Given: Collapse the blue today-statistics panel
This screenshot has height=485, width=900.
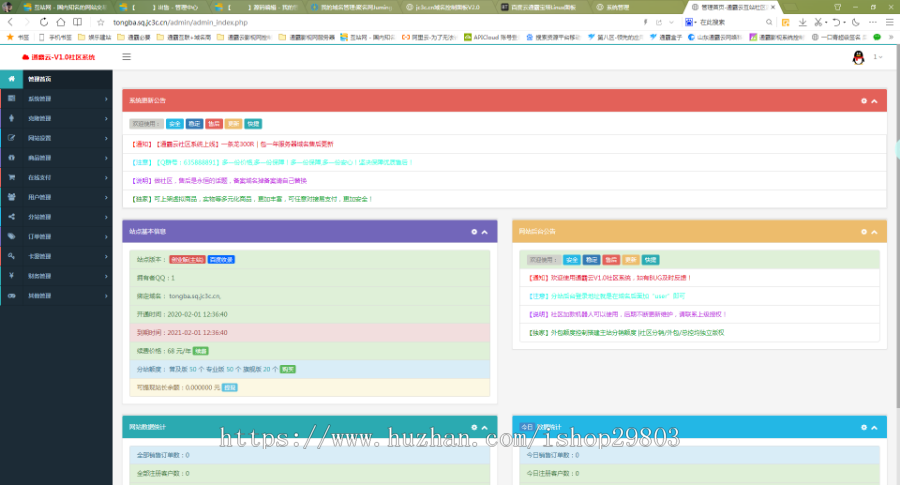Looking at the screenshot, I should (874, 428).
